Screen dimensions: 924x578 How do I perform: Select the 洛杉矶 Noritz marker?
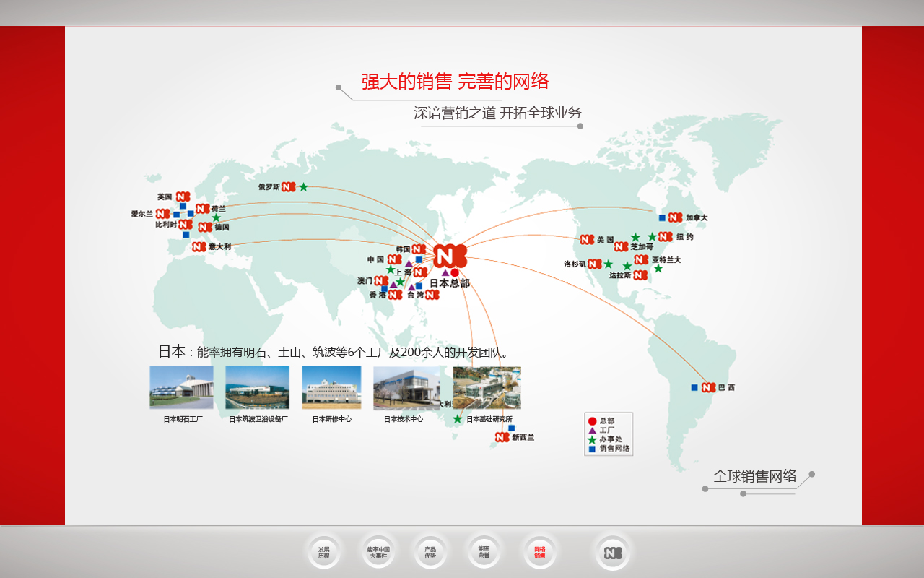[595, 264]
